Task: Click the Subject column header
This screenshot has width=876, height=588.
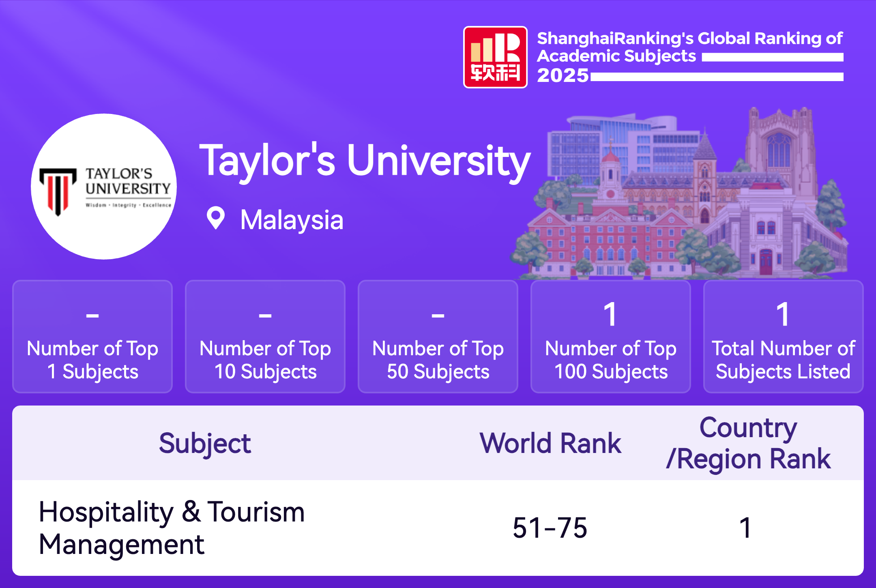Action: (205, 443)
